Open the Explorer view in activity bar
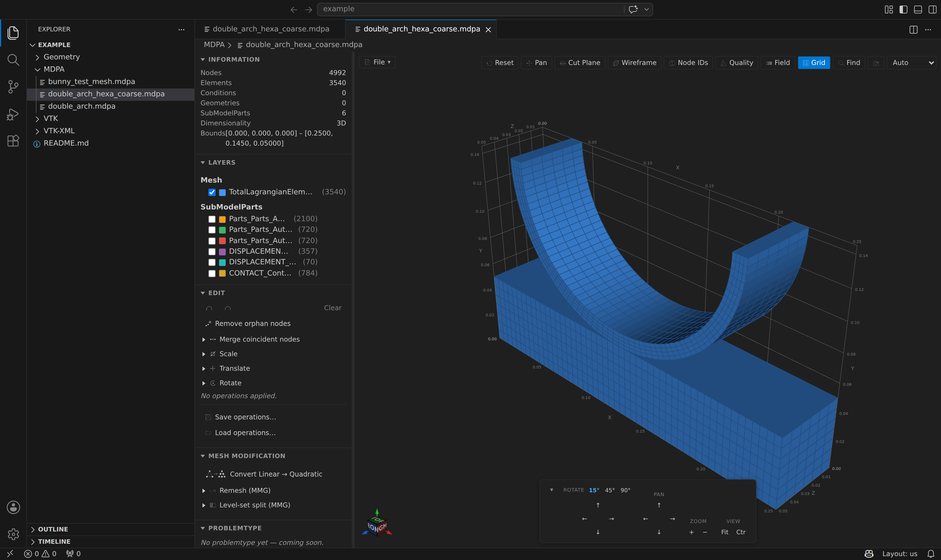941x560 pixels. pyautogui.click(x=13, y=33)
